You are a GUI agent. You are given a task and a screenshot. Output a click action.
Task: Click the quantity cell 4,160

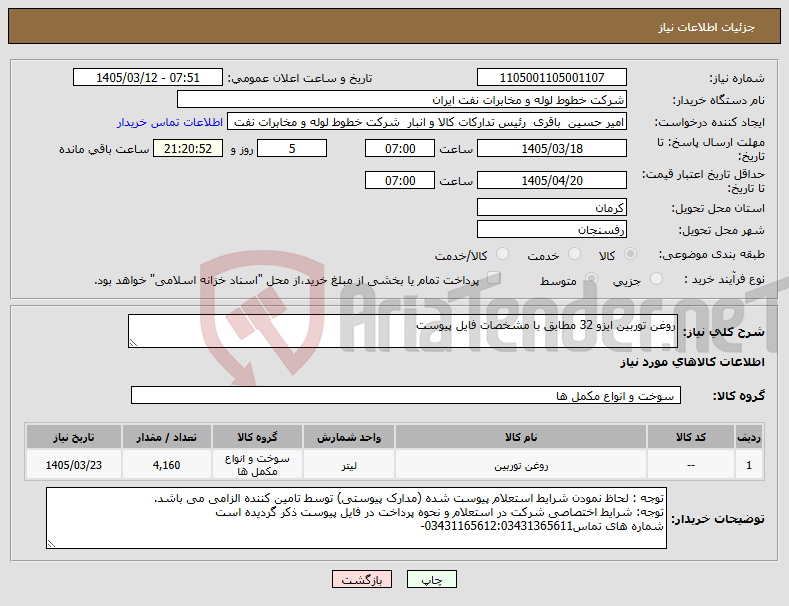[167, 465]
